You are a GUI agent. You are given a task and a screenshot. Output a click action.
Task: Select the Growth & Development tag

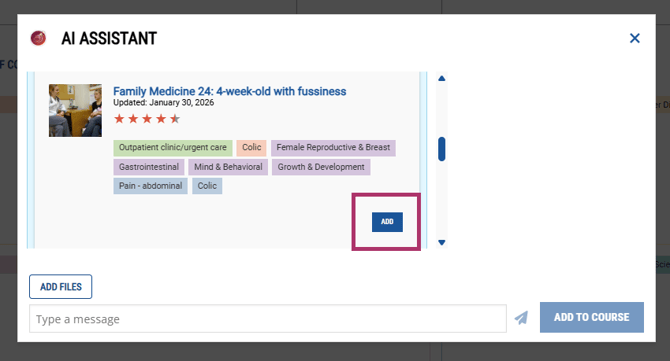[321, 167]
